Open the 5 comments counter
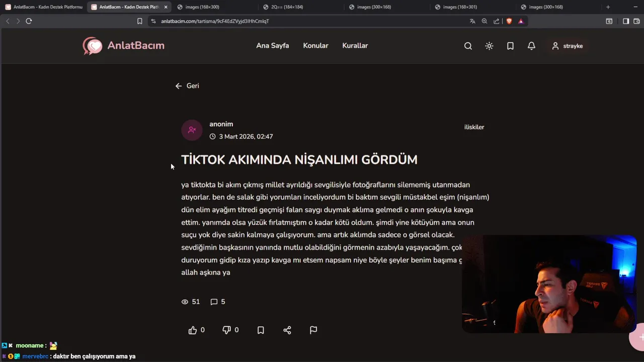644x362 pixels. click(218, 302)
